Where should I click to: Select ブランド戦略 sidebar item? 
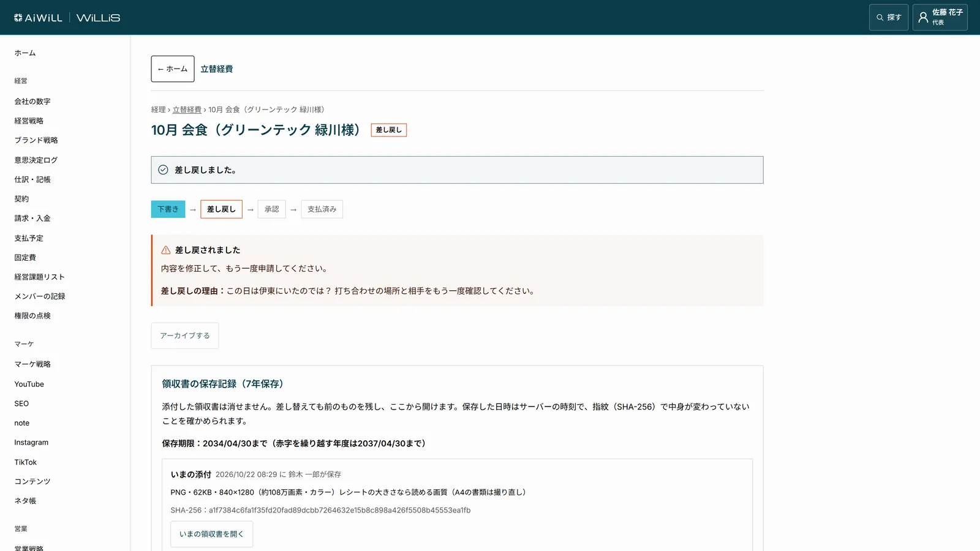[36, 140]
